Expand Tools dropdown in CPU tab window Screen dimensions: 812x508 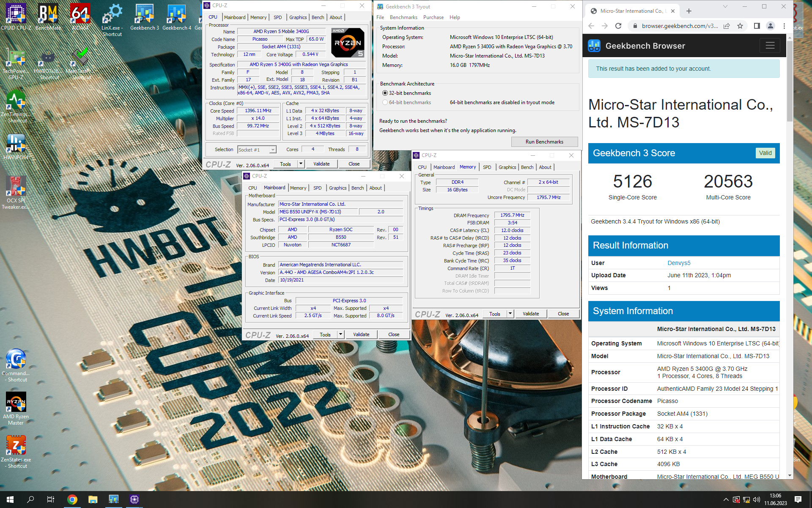coord(301,164)
